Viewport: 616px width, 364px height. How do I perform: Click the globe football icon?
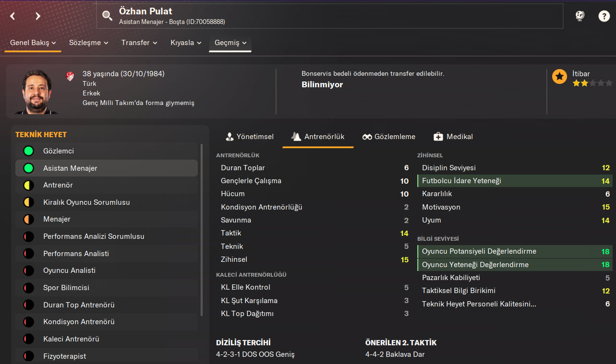pyautogui.click(x=580, y=16)
